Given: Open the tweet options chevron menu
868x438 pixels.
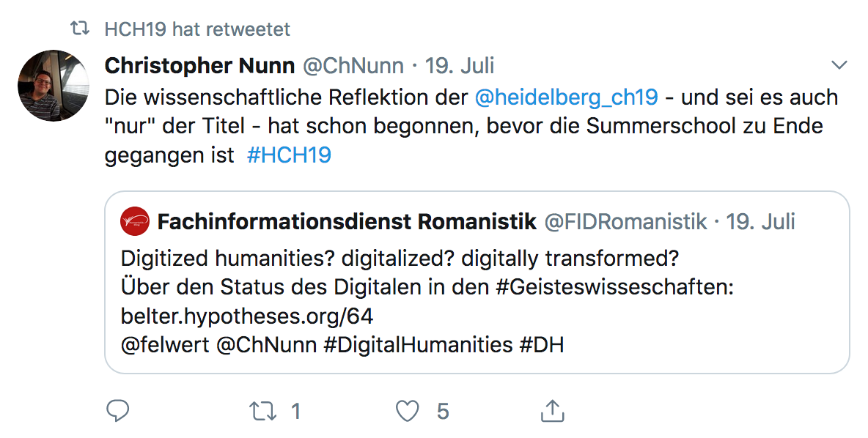Looking at the screenshot, I should (839, 66).
